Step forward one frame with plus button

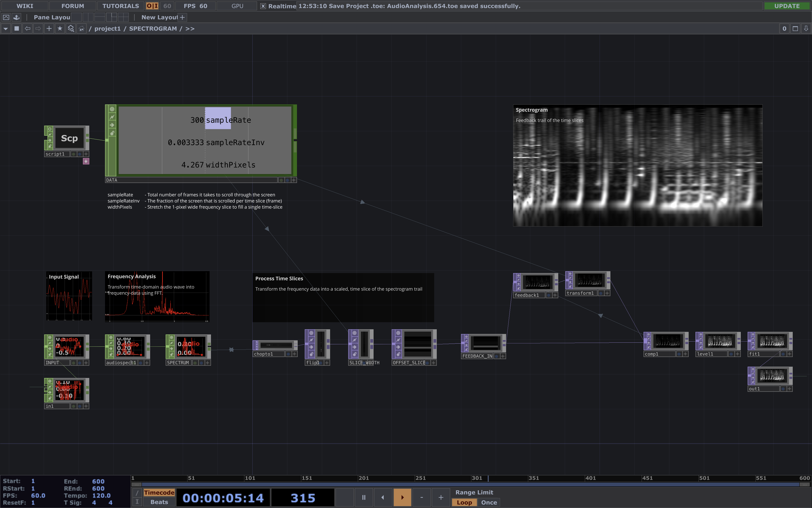click(x=441, y=497)
